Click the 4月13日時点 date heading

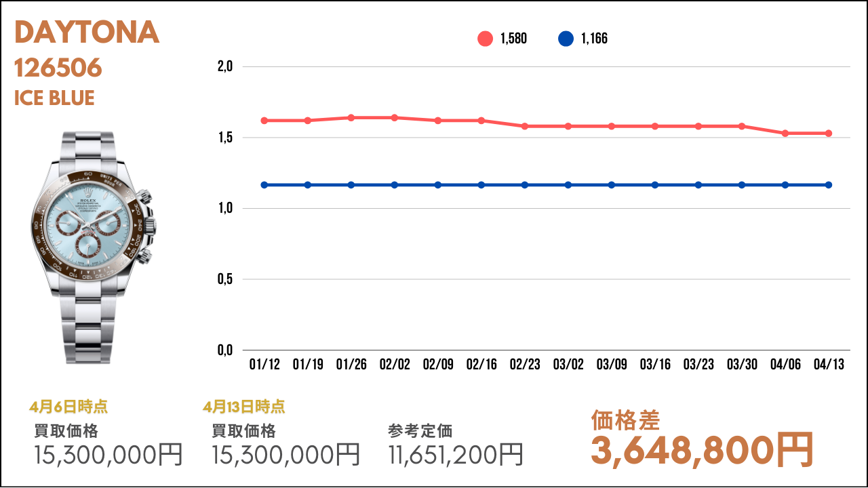[x=244, y=407]
